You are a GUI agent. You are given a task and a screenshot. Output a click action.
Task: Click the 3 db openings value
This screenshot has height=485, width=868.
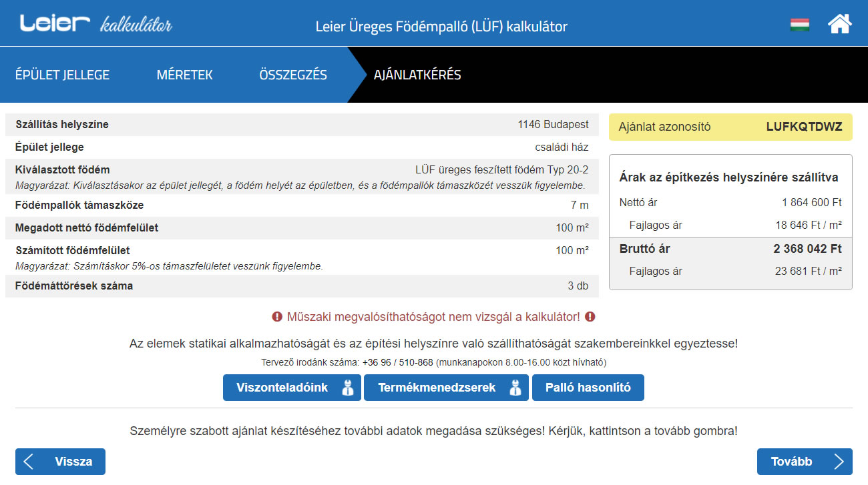tap(578, 286)
